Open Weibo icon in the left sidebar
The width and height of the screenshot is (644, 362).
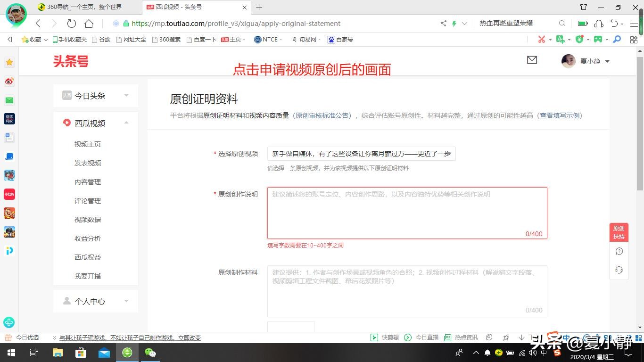tap(9, 81)
